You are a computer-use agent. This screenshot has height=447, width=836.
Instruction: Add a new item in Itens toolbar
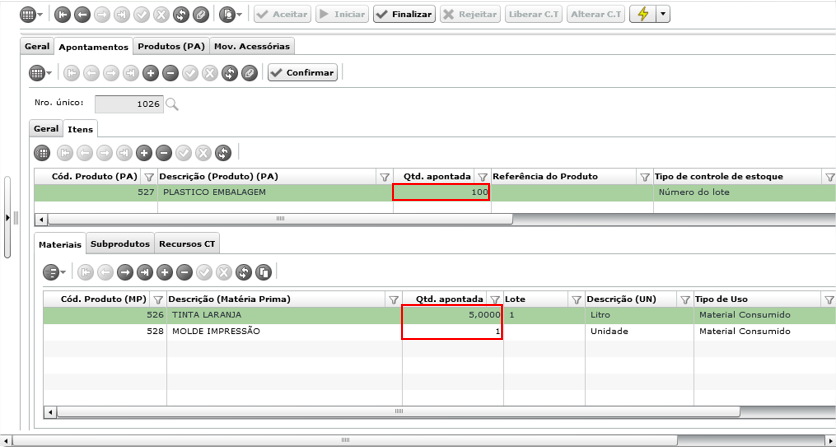[x=144, y=153]
